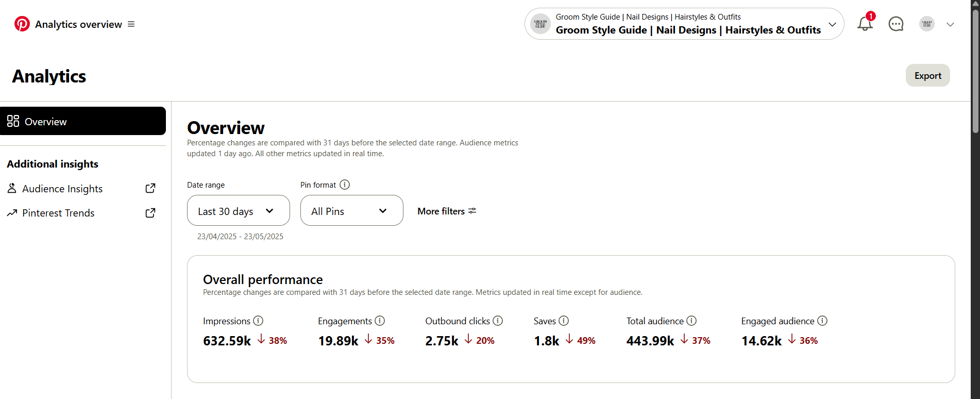This screenshot has width=980, height=399.
Task: Click the Saves info icon
Action: tap(564, 321)
